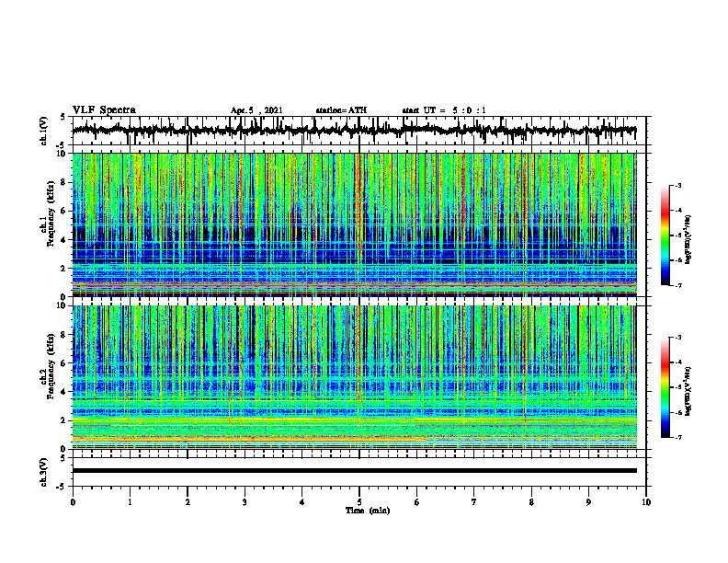Click the ch.1 voltage waveform trace
Image resolution: width=728 pixels, height=563 pixels.
click(355, 130)
